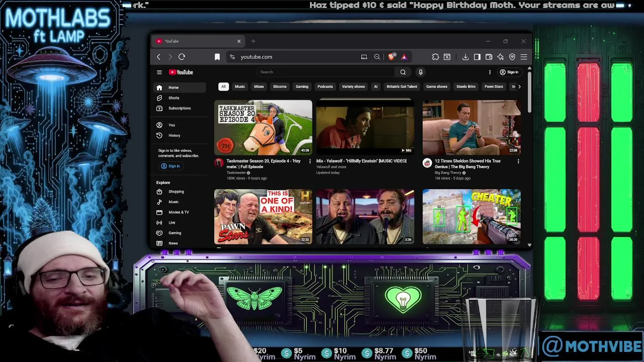Select the AI filter chip
This screenshot has height=362, width=644.
(375, 86)
